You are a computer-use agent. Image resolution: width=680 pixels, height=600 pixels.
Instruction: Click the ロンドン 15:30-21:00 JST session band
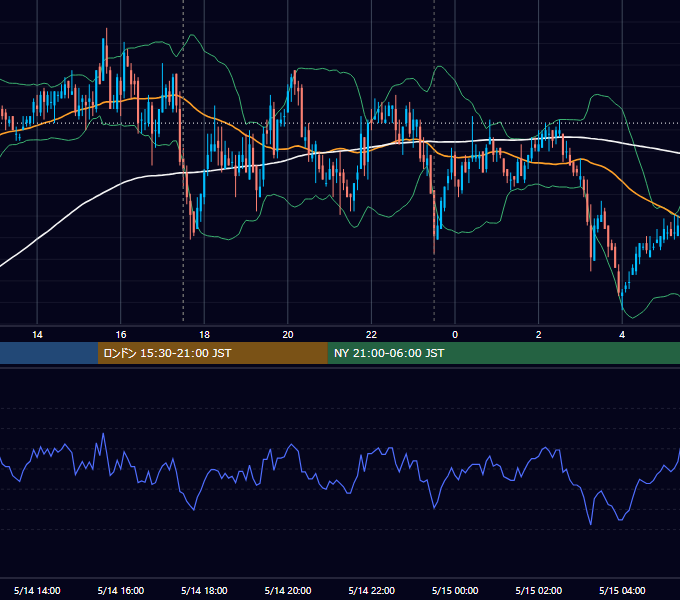click(212, 353)
